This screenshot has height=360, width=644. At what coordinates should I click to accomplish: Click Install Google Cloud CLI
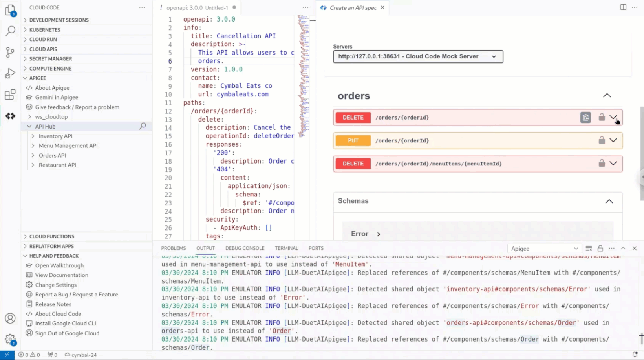click(x=66, y=324)
